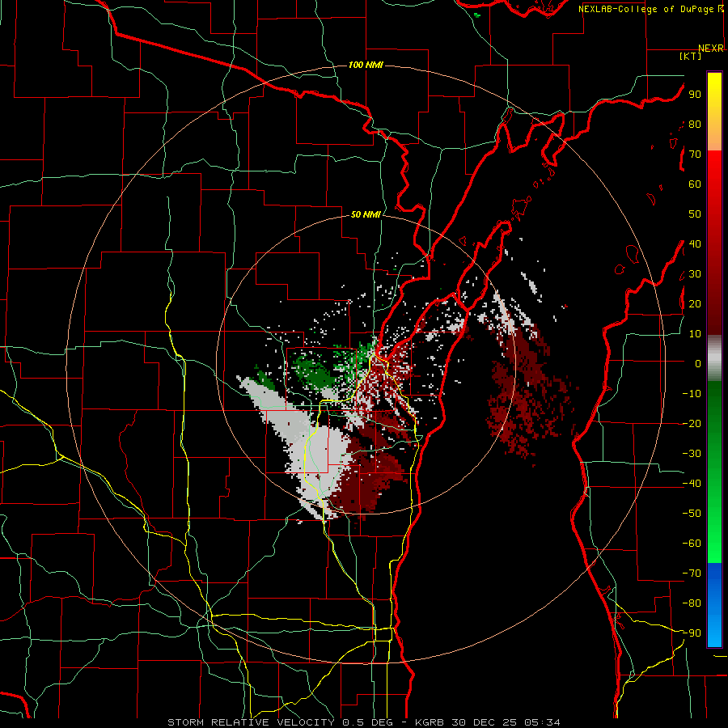Screen dimensions: 728x728
Task: Click the 10 value on velocity scale
Action: [695, 334]
